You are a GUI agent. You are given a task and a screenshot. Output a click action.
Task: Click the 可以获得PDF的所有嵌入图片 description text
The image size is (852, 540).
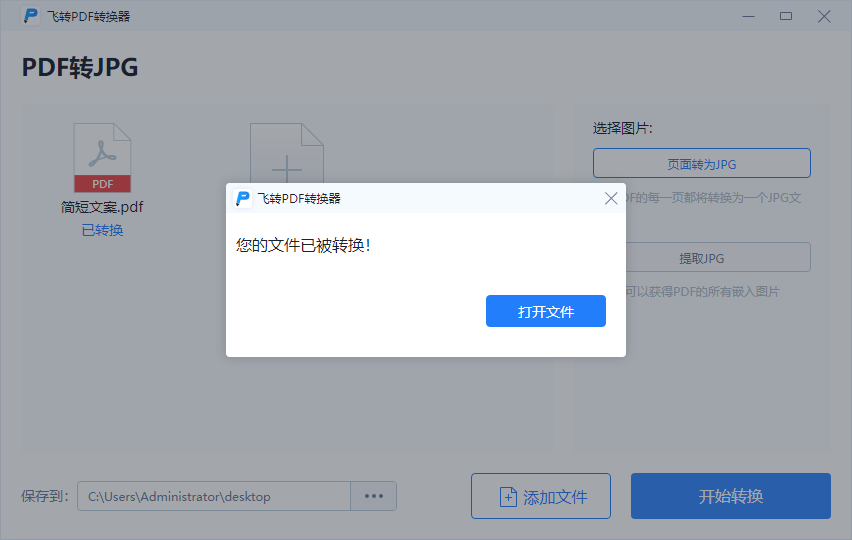point(703,292)
